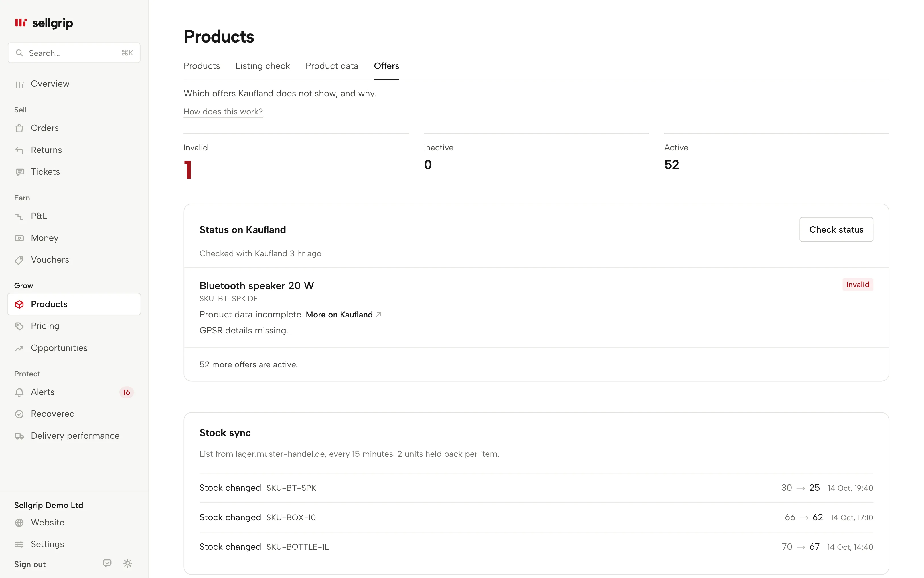
Task: Click the Vouchers tag icon
Action: pos(19,260)
